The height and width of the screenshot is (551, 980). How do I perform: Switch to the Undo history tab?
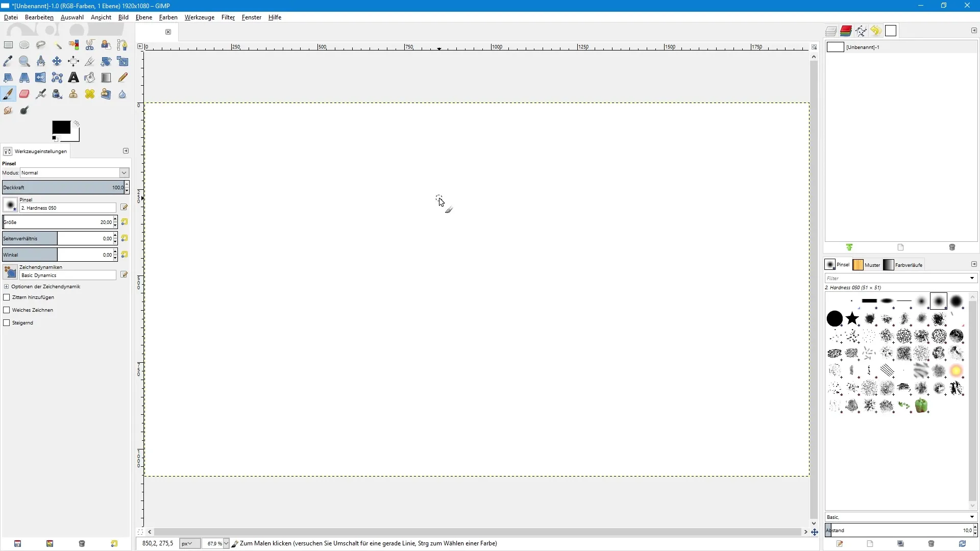point(876,31)
